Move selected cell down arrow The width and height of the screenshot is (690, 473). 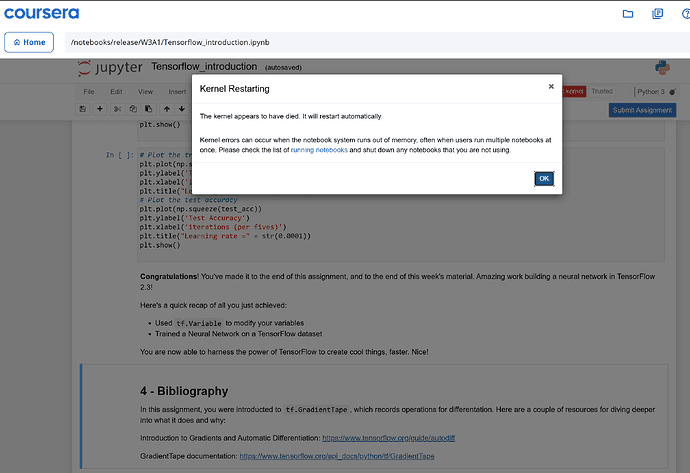[182, 109]
